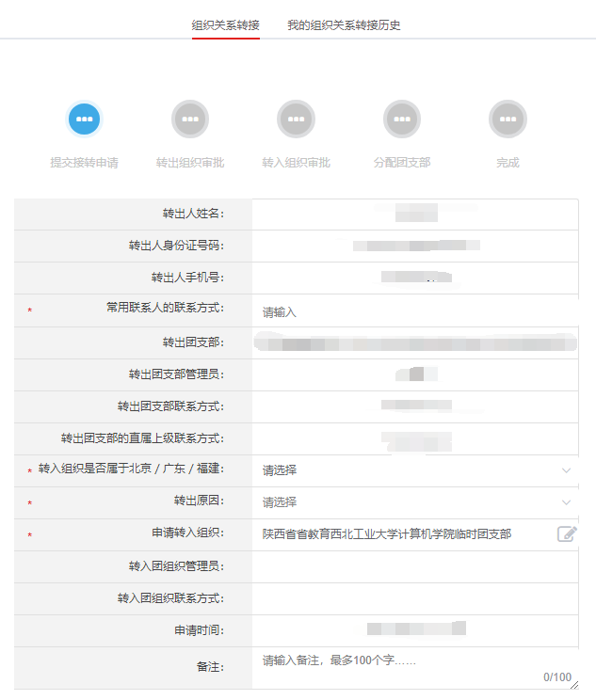
Task: Click the resize handle of 备注 textarea
Action: pyautogui.click(x=574, y=686)
